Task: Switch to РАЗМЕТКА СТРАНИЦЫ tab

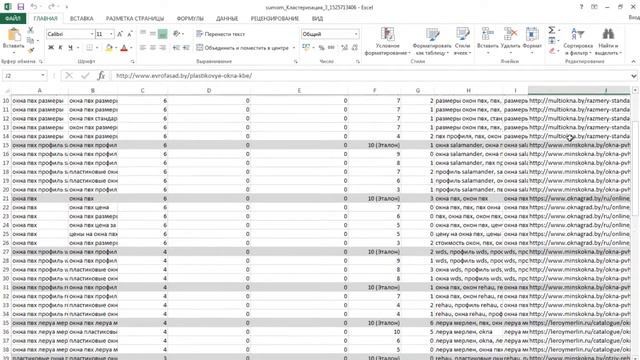Action: coord(135,18)
